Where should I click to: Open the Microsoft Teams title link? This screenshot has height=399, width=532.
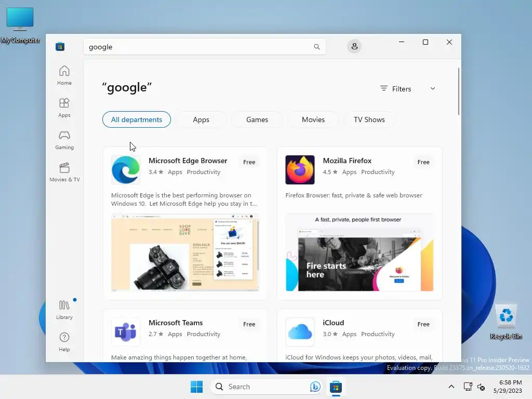[176, 323]
